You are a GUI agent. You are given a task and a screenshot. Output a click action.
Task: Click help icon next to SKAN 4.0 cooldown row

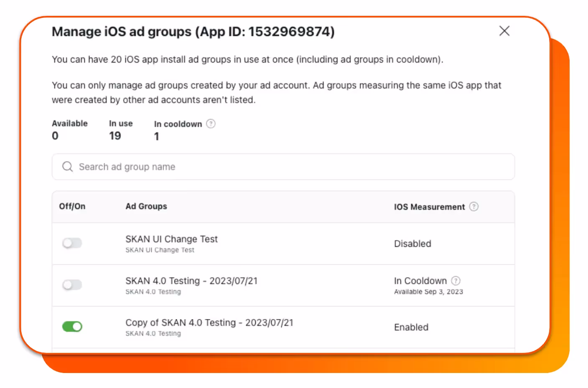point(456,281)
